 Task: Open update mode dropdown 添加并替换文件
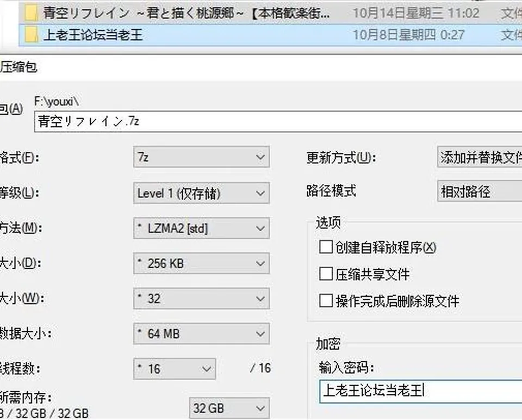(480, 157)
